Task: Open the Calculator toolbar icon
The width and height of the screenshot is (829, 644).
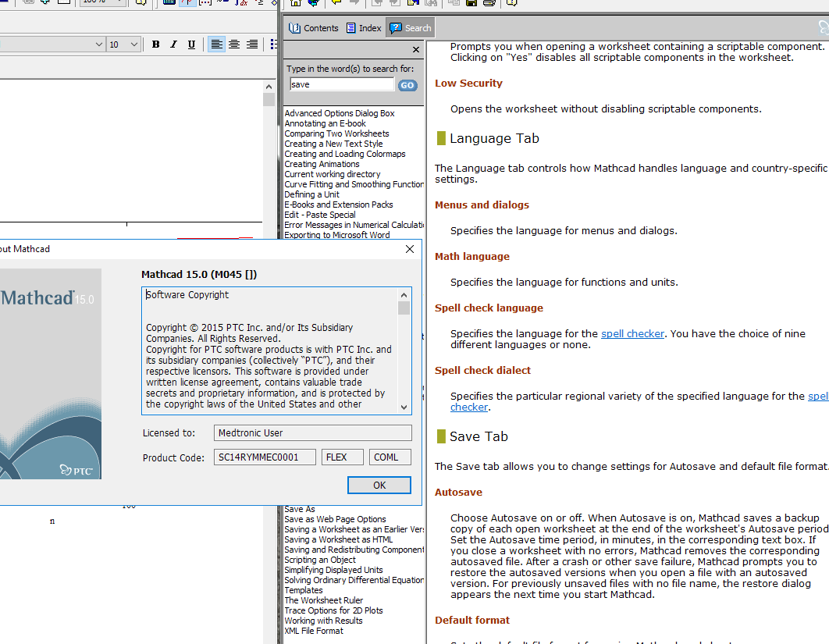Action: [169, 2]
